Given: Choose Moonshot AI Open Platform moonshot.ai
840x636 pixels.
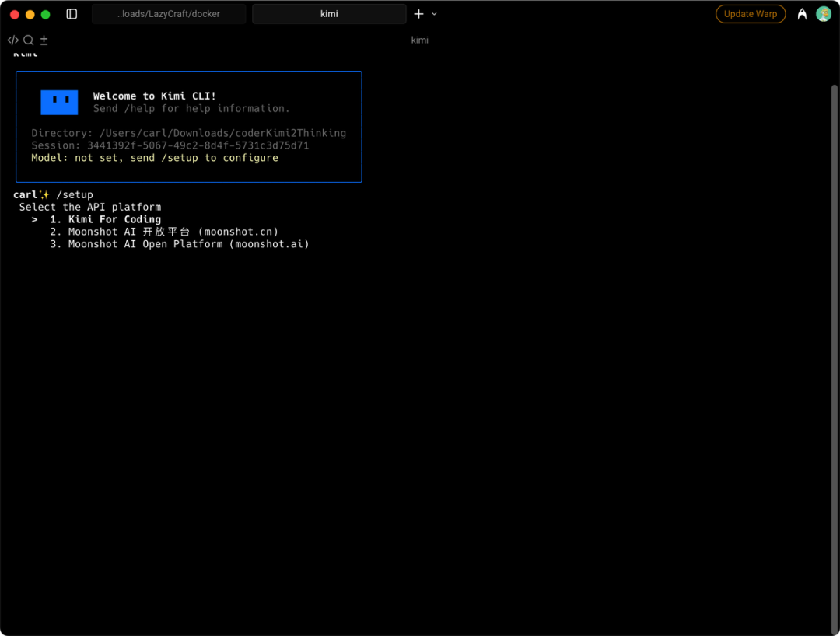Looking at the screenshot, I should tap(188, 244).
